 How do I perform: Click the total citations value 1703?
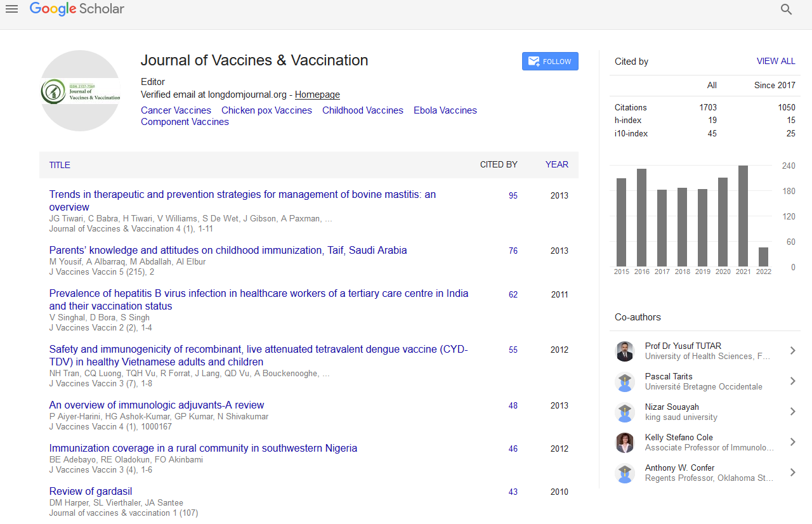tap(708, 108)
